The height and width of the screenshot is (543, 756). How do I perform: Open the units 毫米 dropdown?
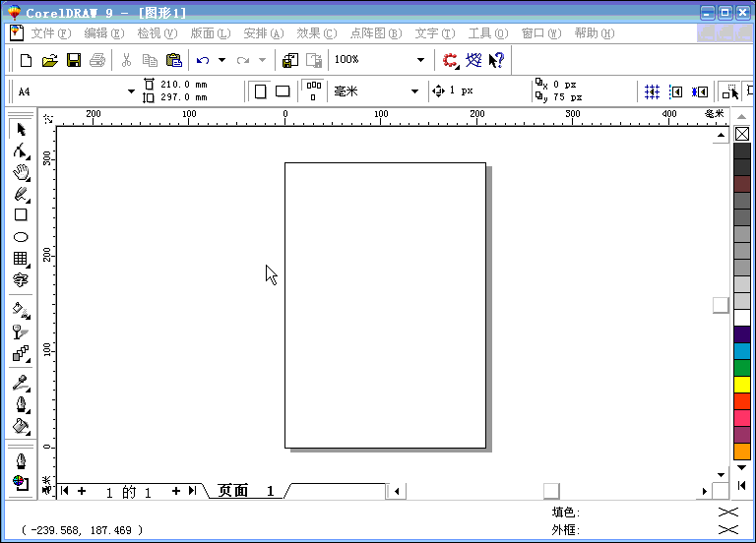click(414, 91)
